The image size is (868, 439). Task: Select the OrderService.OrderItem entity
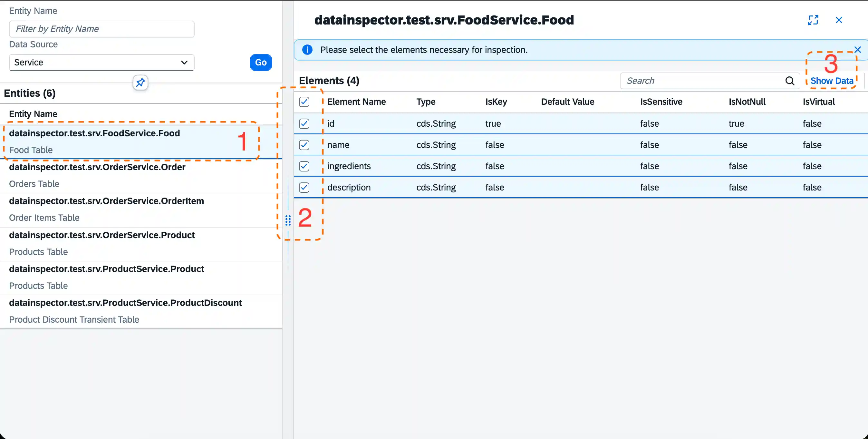coord(106,209)
